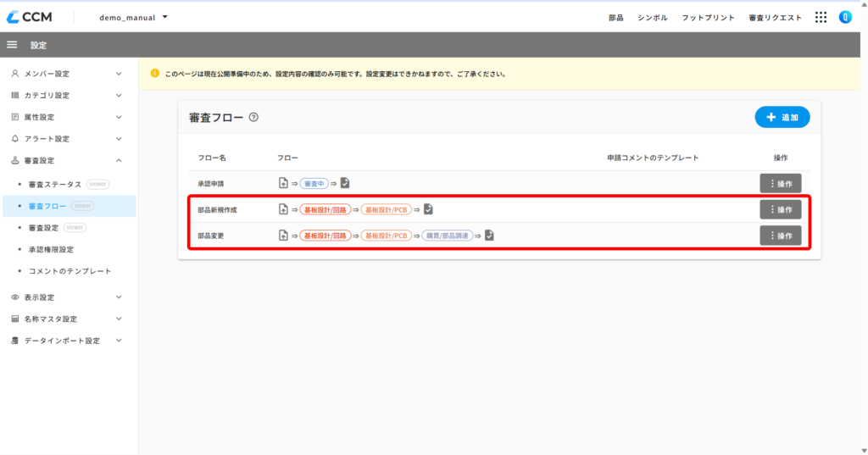Expand 表示設定 chevron
The width and height of the screenshot is (868, 455).
pos(119,297)
